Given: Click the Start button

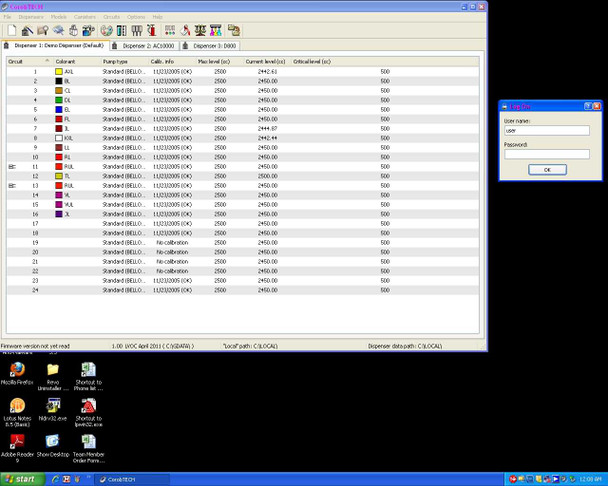Looking at the screenshot, I should click(x=22, y=479).
